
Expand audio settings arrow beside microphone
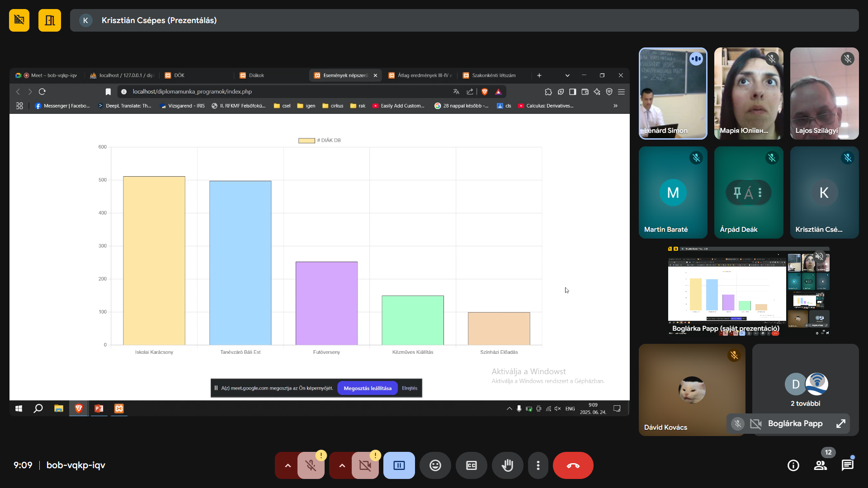288,465
